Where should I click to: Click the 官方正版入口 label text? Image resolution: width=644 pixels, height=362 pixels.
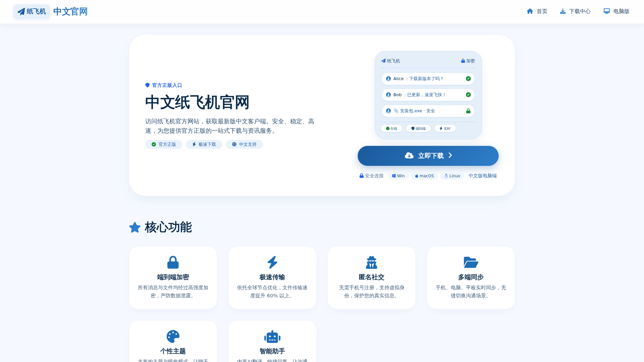[167, 85]
